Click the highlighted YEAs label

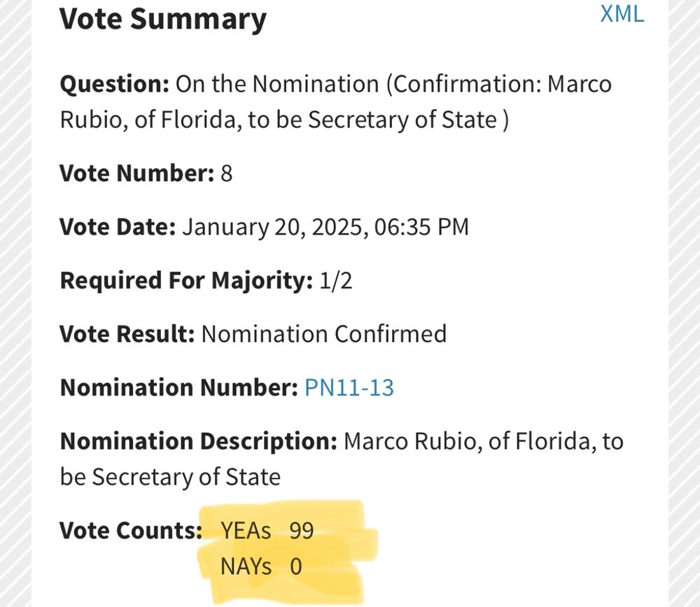tap(246, 531)
